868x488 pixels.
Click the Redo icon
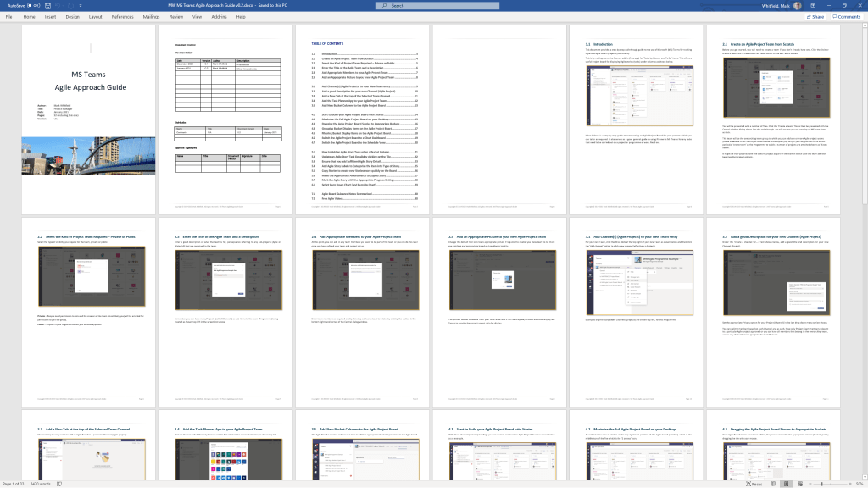70,5
